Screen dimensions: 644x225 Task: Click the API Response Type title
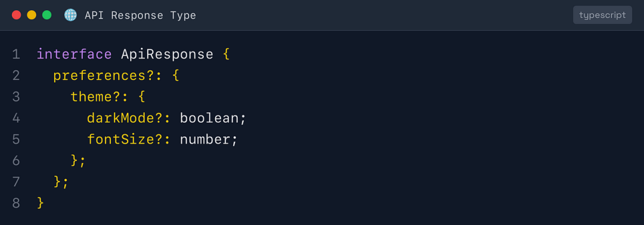coord(141,16)
